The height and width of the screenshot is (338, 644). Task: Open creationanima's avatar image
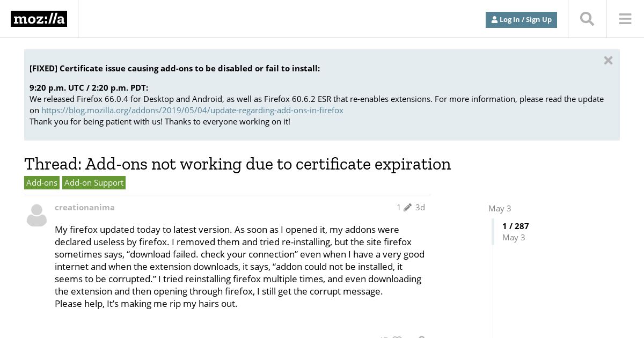(x=37, y=215)
